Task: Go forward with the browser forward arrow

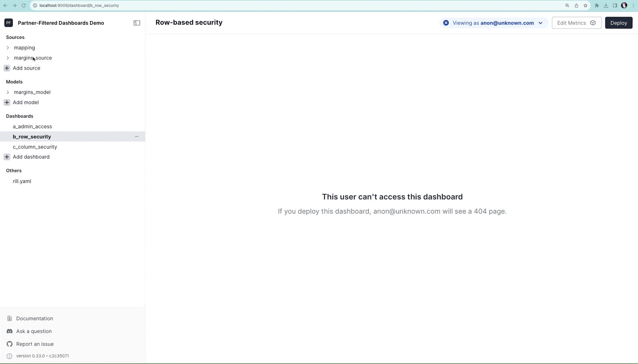Action: (x=15, y=6)
